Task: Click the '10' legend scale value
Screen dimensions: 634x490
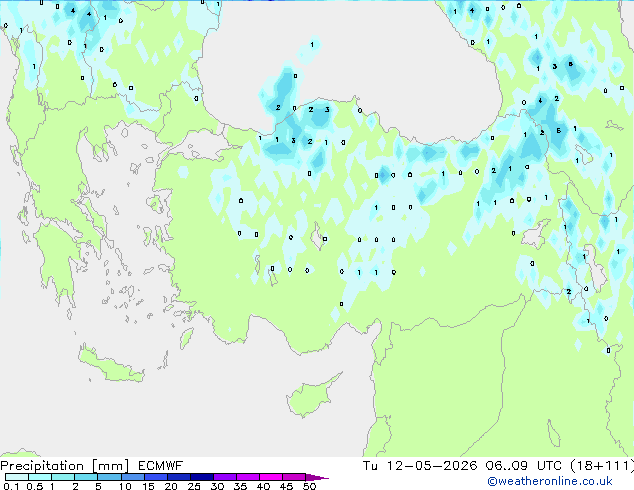Action: (x=125, y=486)
